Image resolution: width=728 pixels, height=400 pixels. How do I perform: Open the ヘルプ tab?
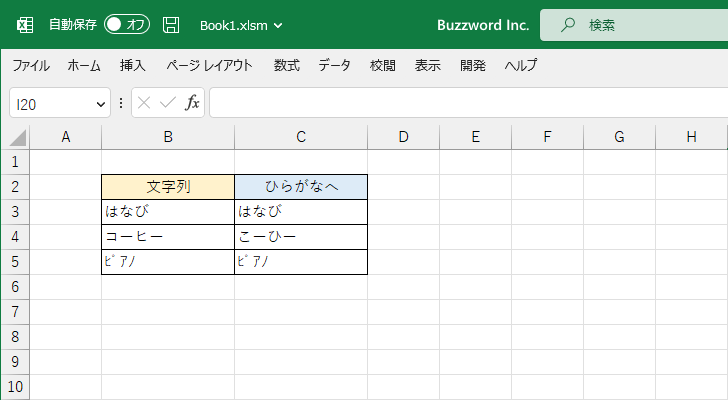[521, 65]
